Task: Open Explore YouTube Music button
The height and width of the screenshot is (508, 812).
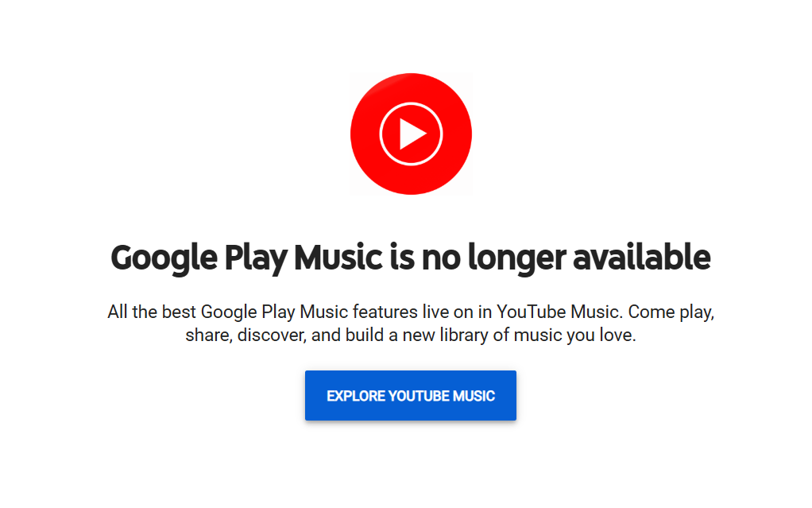Action: coord(411,396)
